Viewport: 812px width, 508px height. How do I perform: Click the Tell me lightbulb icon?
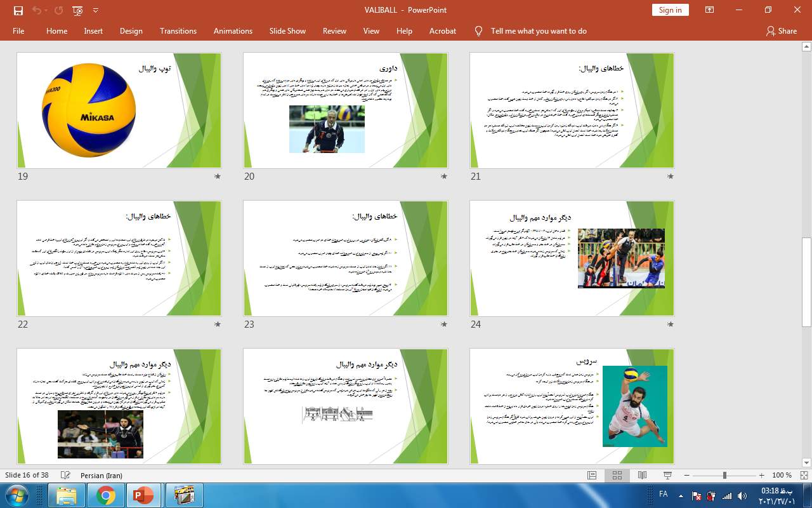pos(479,30)
